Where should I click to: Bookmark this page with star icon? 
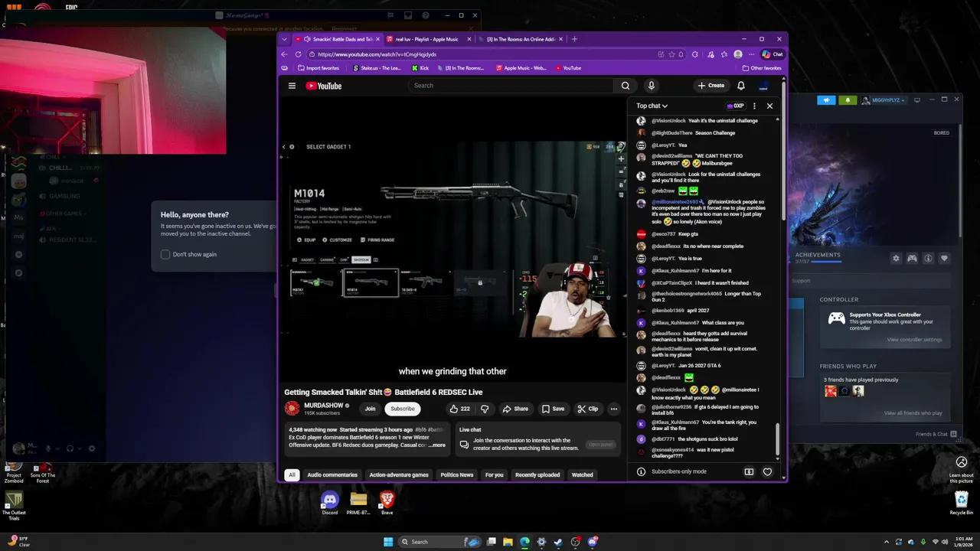coord(671,54)
